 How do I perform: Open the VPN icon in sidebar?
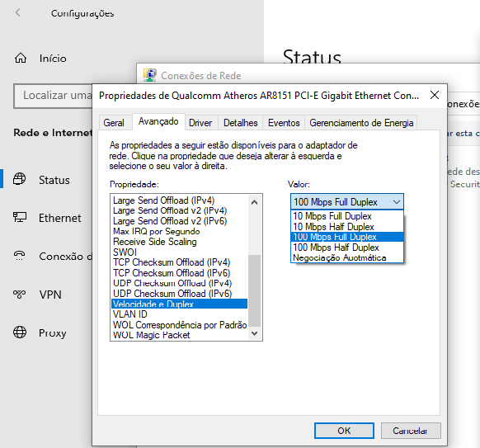(20, 295)
